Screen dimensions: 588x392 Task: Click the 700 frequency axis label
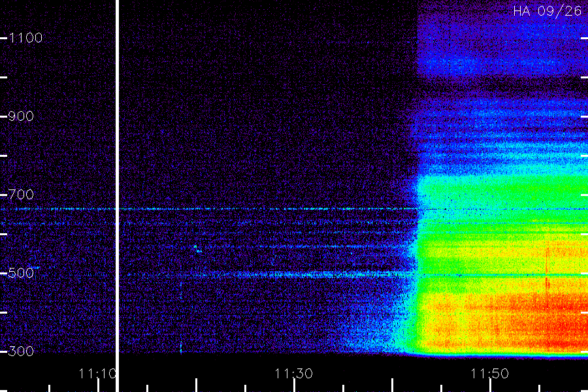21,195
